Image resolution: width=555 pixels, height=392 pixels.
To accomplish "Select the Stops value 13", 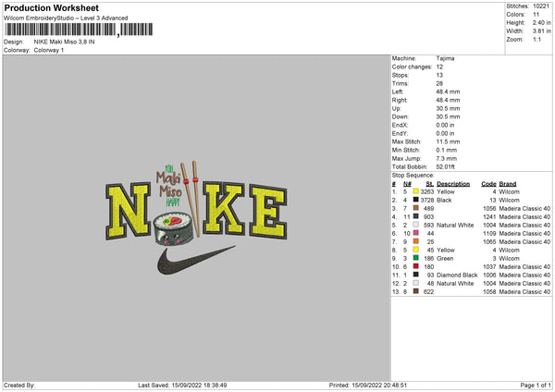I will point(439,75).
